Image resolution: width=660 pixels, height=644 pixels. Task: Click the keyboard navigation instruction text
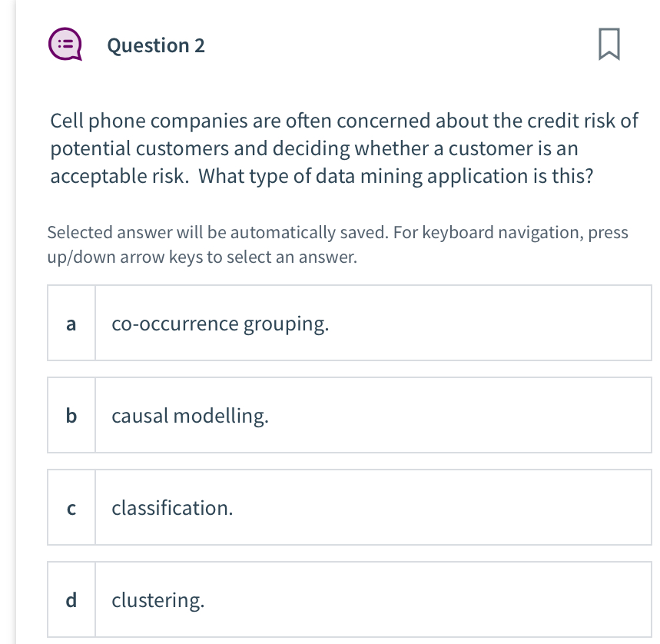(x=337, y=244)
